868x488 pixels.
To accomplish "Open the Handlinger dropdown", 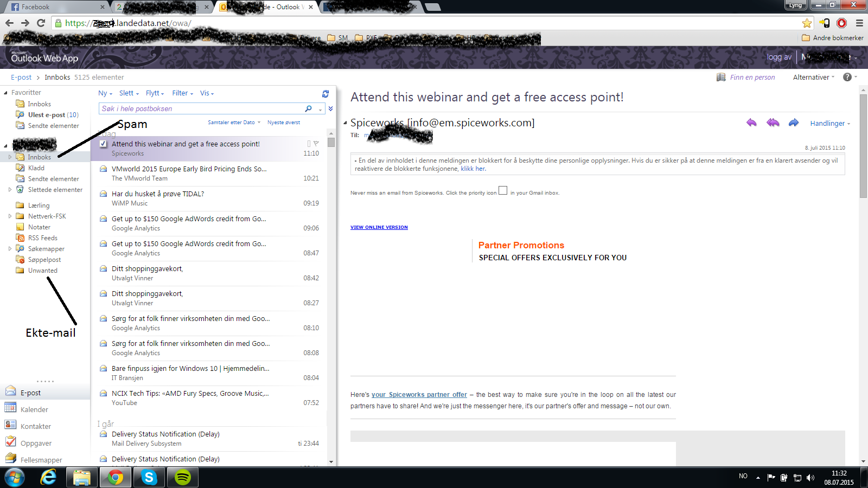I will click(830, 123).
